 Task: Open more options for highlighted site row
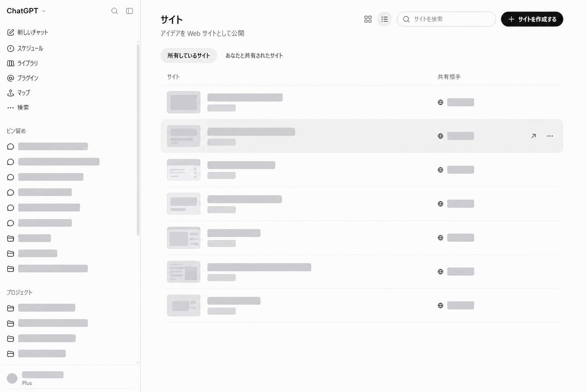tap(550, 136)
